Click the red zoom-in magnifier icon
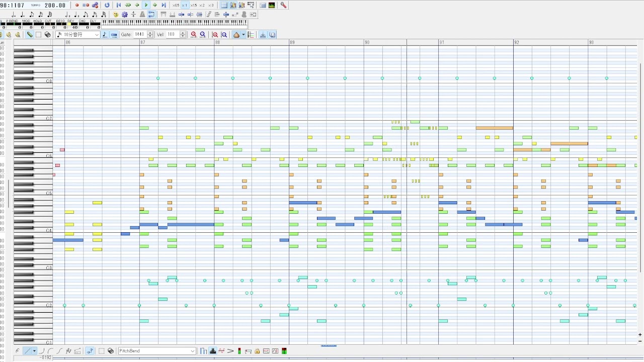The width and height of the screenshot is (644, 362). [194, 35]
